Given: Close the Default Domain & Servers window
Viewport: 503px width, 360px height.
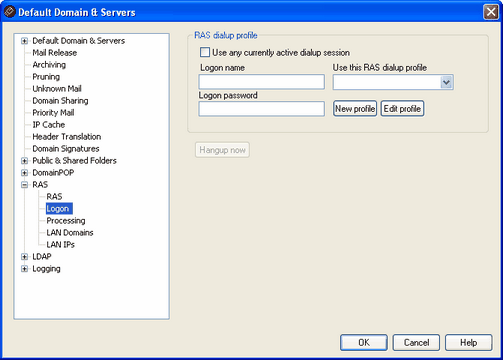Looking at the screenshot, I should [491, 12].
